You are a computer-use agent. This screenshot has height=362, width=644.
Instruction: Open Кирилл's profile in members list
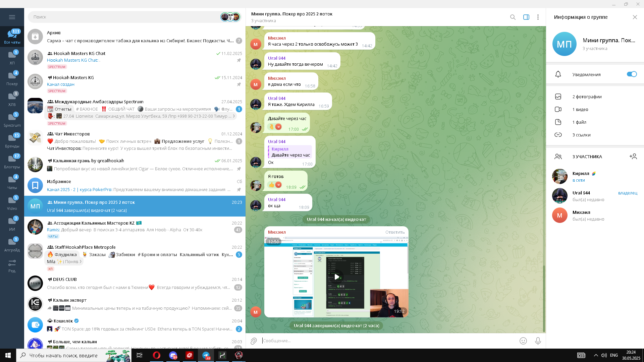click(x=595, y=177)
